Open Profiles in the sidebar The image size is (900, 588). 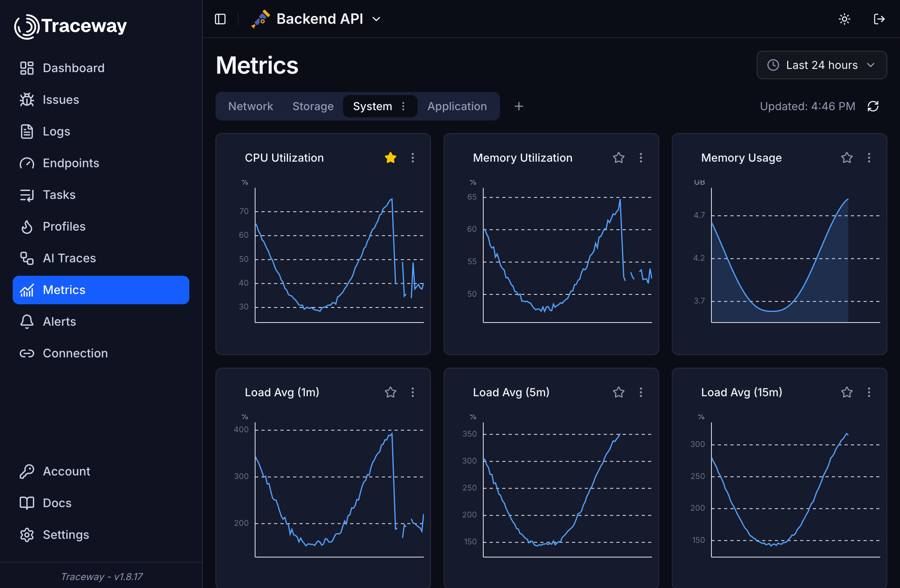101,227
